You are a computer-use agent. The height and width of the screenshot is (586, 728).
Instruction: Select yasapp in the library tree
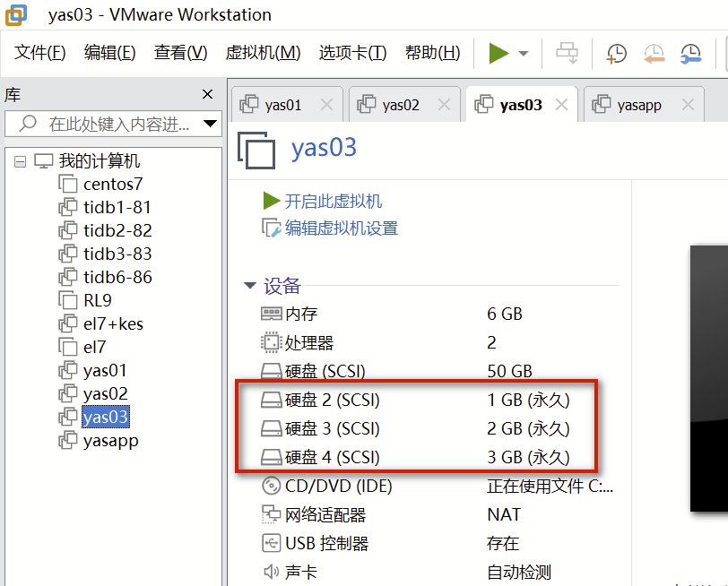pyautogui.click(x=111, y=441)
